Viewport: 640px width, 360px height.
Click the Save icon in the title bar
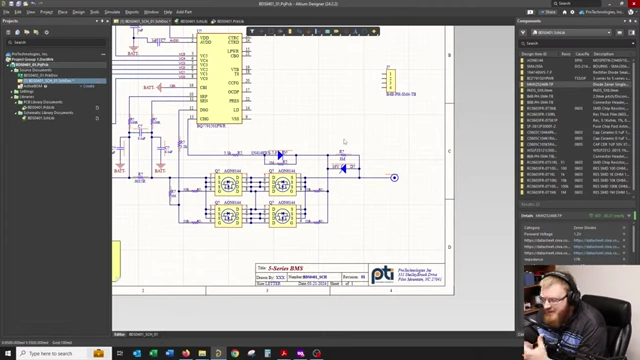(11, 4)
